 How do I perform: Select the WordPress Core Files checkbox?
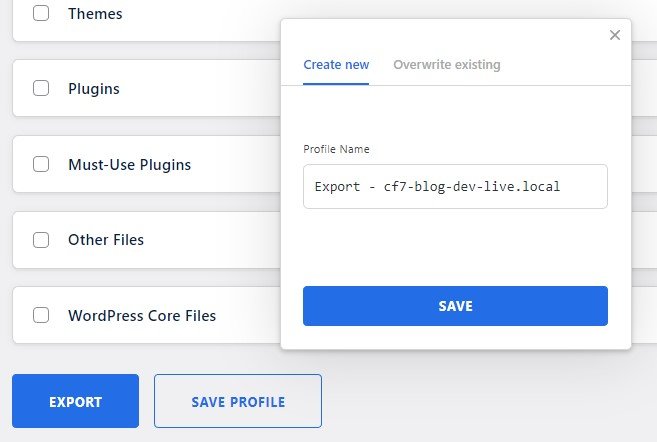tap(41, 315)
